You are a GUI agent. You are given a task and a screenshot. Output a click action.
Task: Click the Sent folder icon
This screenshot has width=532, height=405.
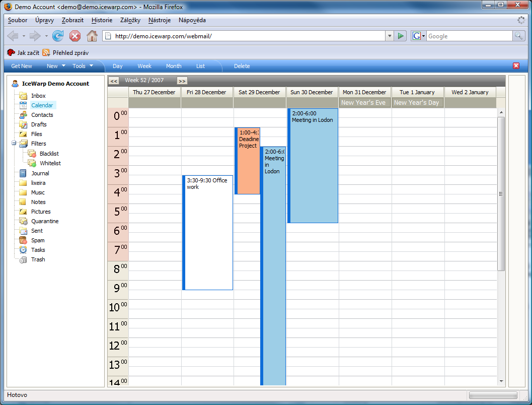(x=23, y=231)
